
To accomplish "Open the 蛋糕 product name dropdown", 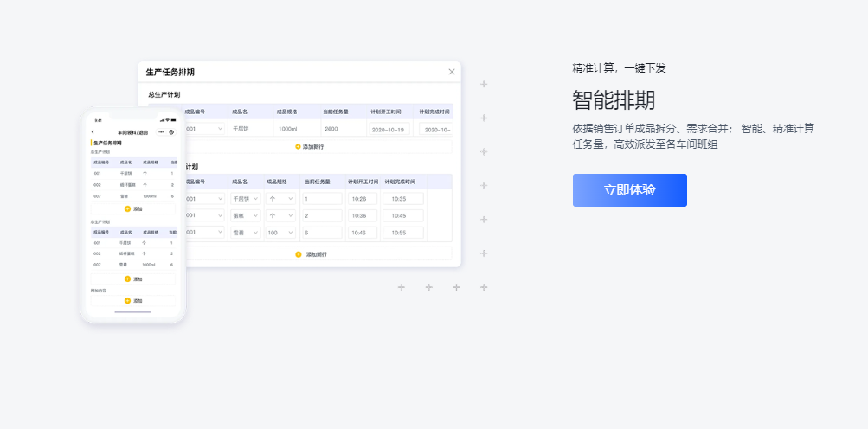I will coord(245,215).
